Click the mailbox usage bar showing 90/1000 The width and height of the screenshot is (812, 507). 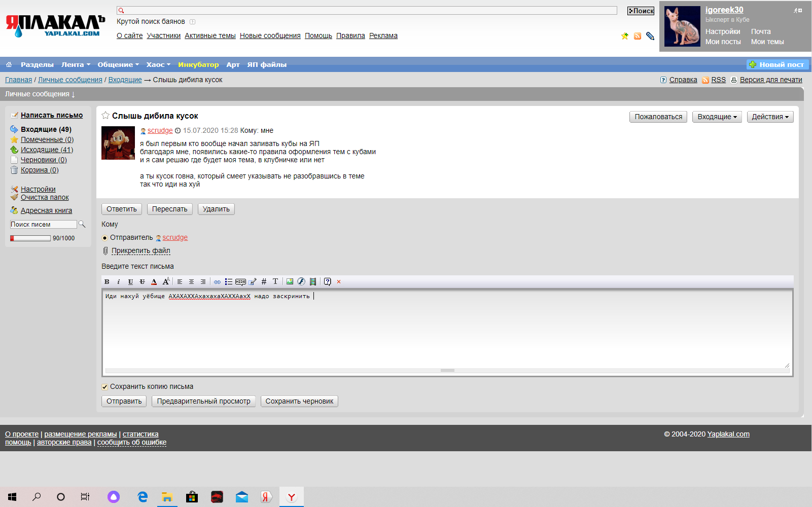[x=30, y=238]
